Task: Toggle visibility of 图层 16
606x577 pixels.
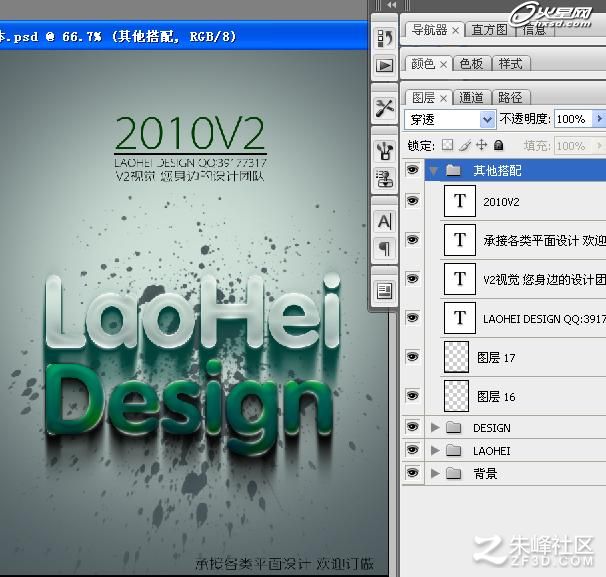Action: [x=412, y=395]
